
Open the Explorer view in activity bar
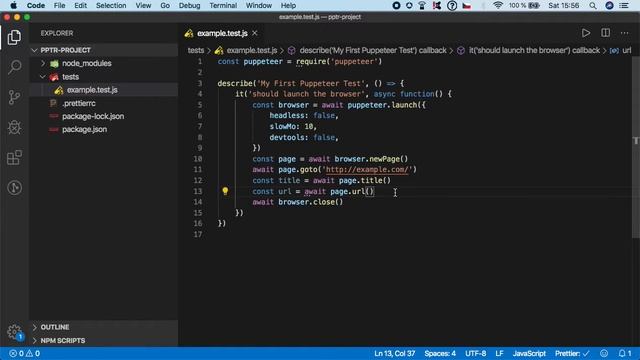pyautogui.click(x=14, y=37)
